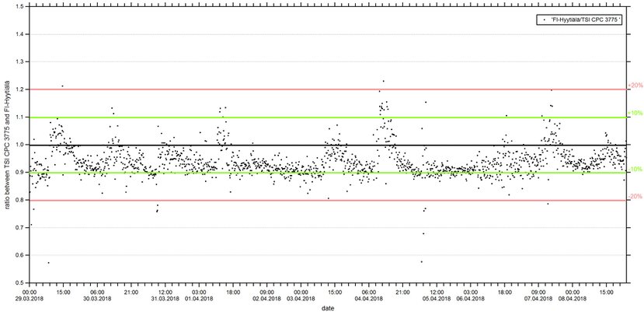Click the 02.04.2018 date tick label
This screenshot has height=312, width=644.
click(x=266, y=298)
